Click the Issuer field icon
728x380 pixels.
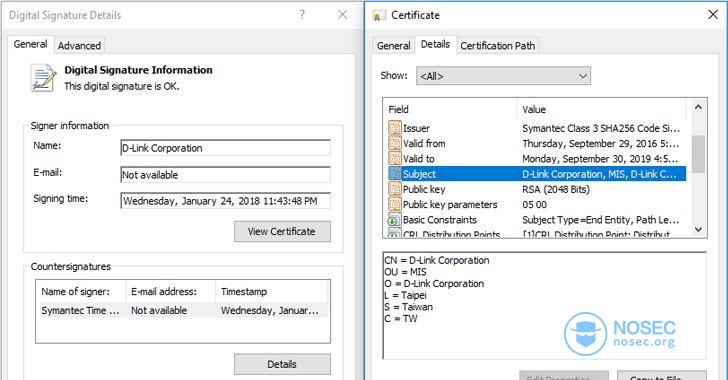pos(395,128)
